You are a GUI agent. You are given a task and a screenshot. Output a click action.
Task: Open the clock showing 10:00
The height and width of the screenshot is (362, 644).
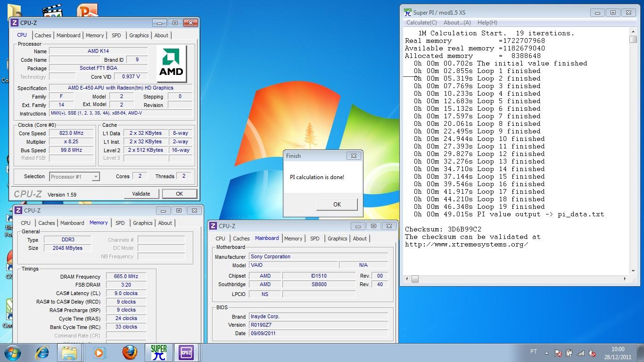pyautogui.click(x=618, y=353)
